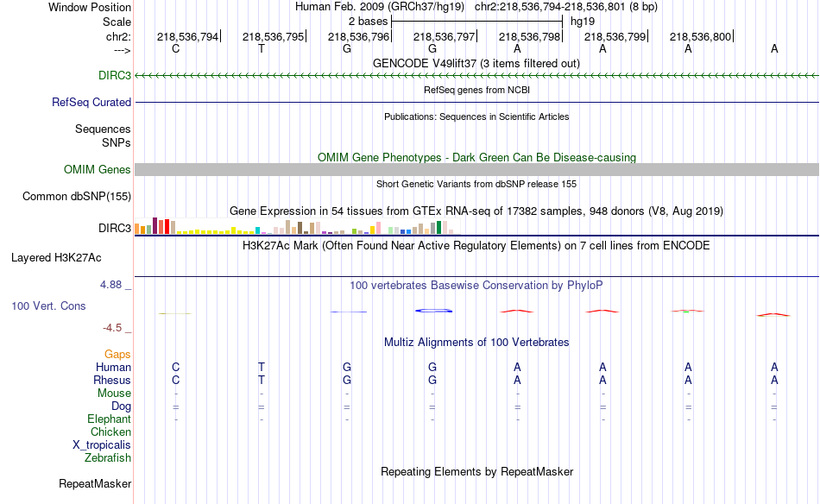The image size is (820, 504).
Task: Click the 'RefSeq Curated' track label
Action: click(x=91, y=102)
